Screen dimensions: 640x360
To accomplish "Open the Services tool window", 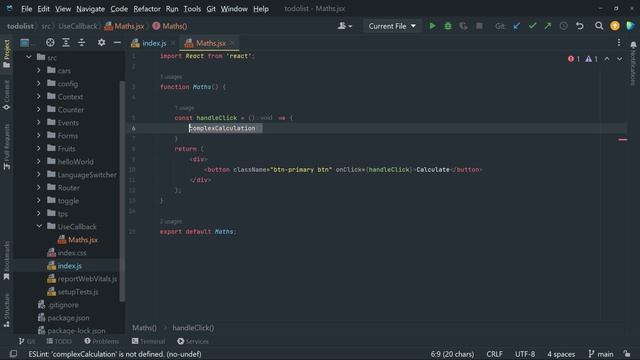I will [x=193, y=341].
